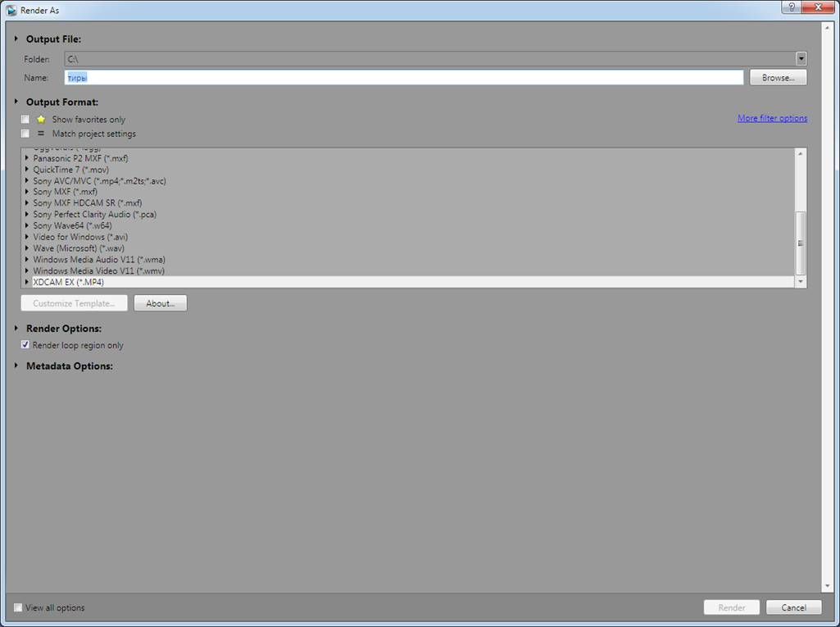Image resolution: width=840 pixels, height=627 pixels.
Task: Click dialog scrollbar up arrow
Action: [x=827, y=27]
